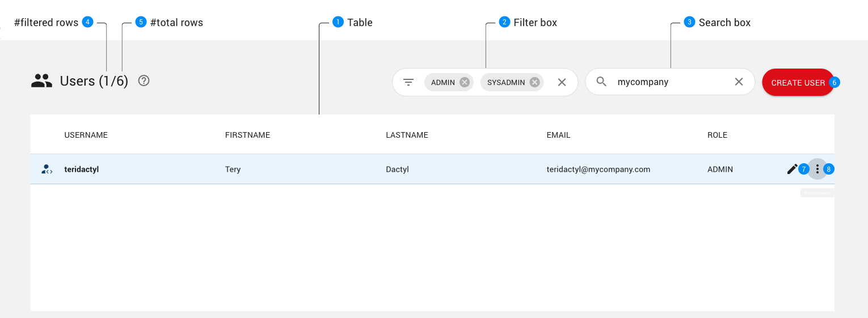Clear all filters in filter box
Screen dimensions: 868x318
562,82
